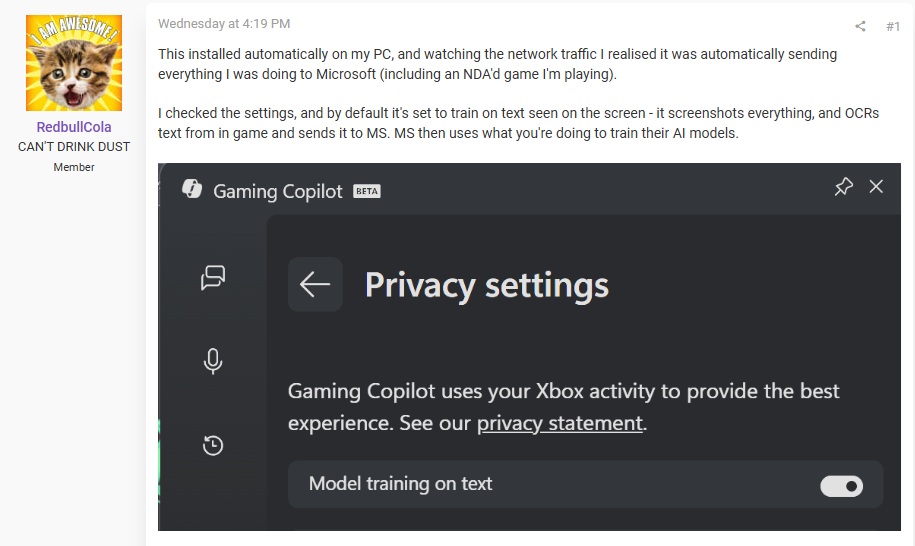Click the Gaming Copilot title text
The image size is (915, 546).
click(278, 191)
